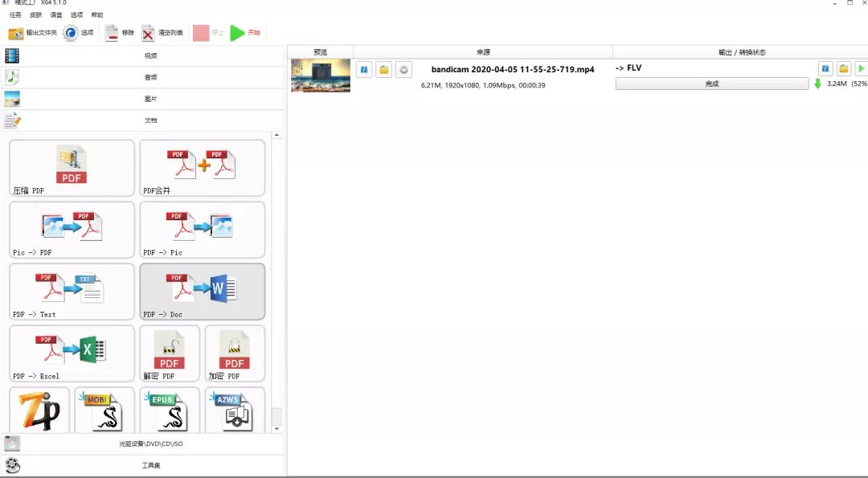Image resolution: width=868 pixels, height=478 pixels.
Task: Select the Pic -> PDF converter
Action: [72, 230]
